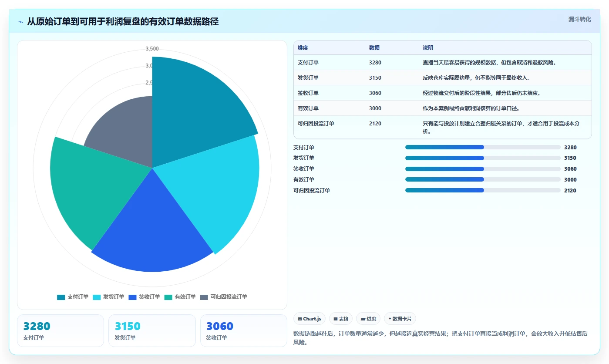Click the 数据 column header

click(374, 48)
